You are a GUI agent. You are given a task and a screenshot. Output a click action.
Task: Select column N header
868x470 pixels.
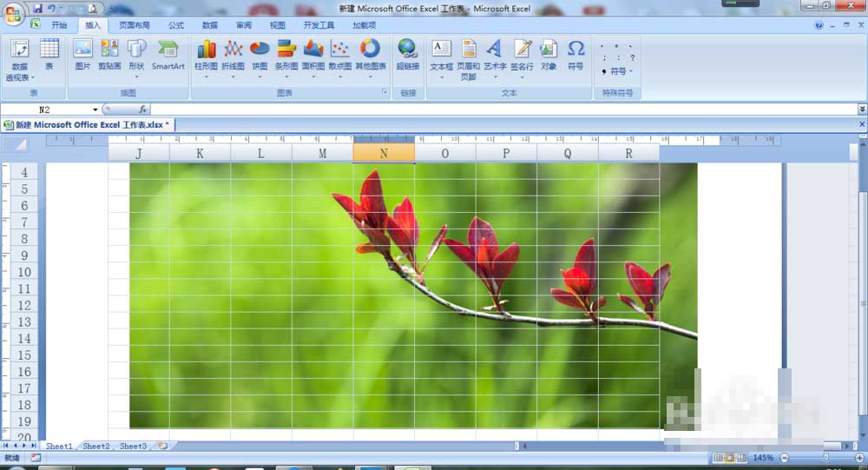(384, 154)
